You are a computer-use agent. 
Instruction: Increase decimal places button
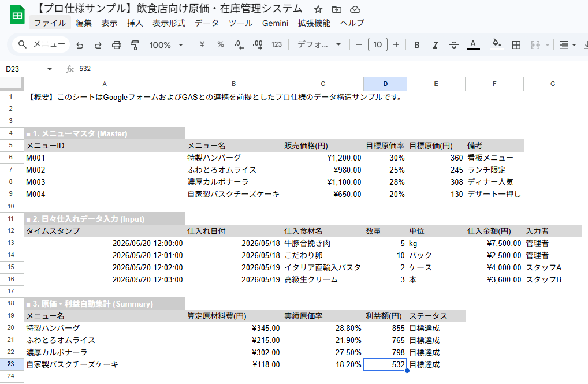pyautogui.click(x=258, y=44)
